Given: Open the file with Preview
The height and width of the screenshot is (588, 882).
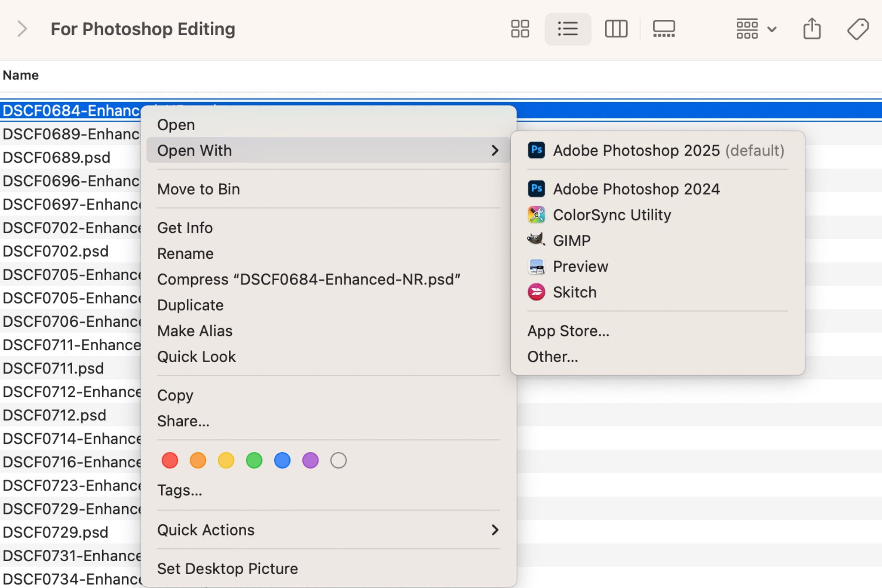Looking at the screenshot, I should [580, 266].
